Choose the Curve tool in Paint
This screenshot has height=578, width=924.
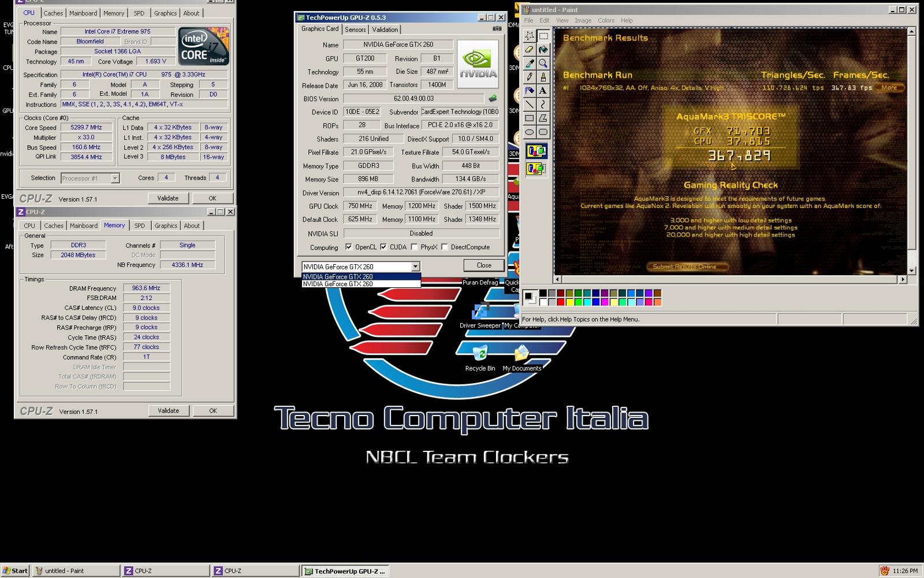543,105
